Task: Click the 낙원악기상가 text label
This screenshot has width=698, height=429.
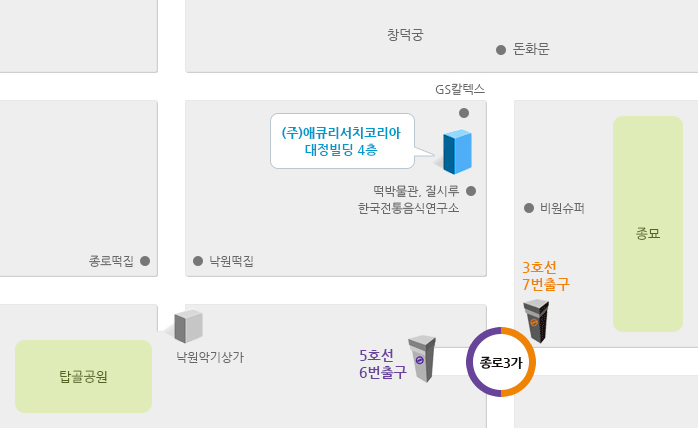Action: point(210,357)
